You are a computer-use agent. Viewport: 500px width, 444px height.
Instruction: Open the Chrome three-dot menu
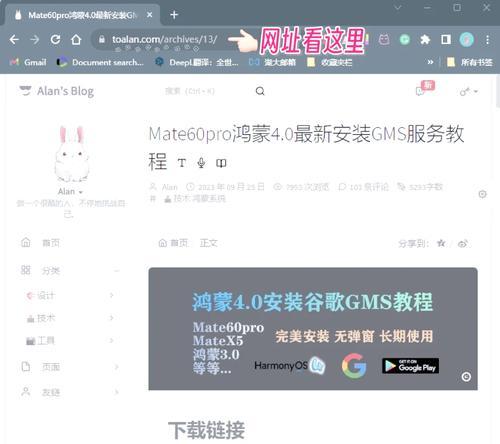click(x=487, y=40)
